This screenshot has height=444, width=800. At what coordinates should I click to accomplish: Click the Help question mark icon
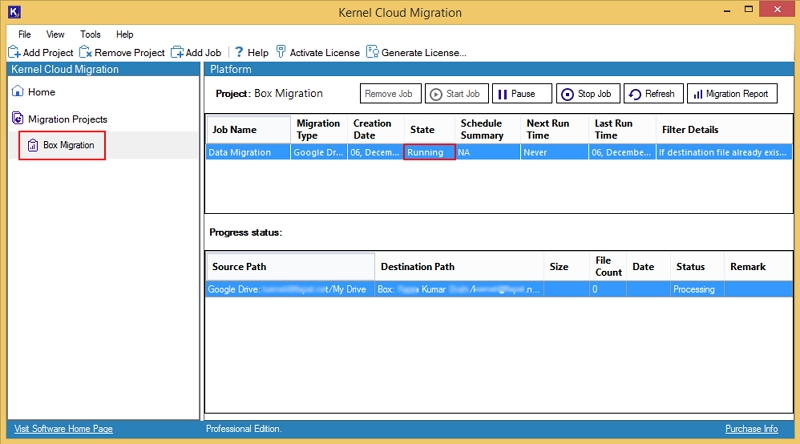point(239,52)
